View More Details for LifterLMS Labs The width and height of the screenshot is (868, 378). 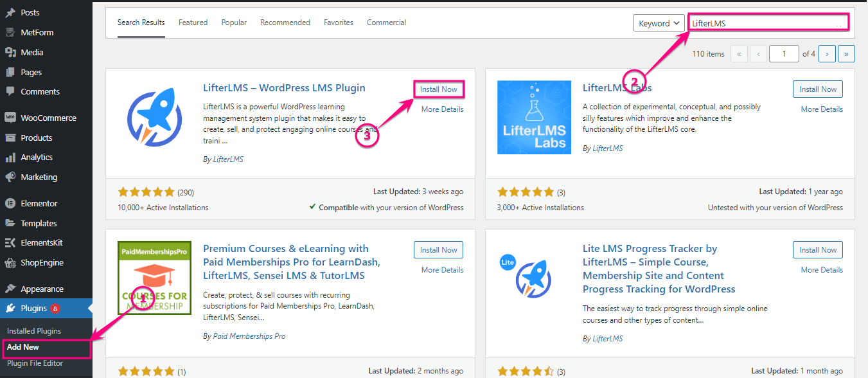pyautogui.click(x=822, y=109)
